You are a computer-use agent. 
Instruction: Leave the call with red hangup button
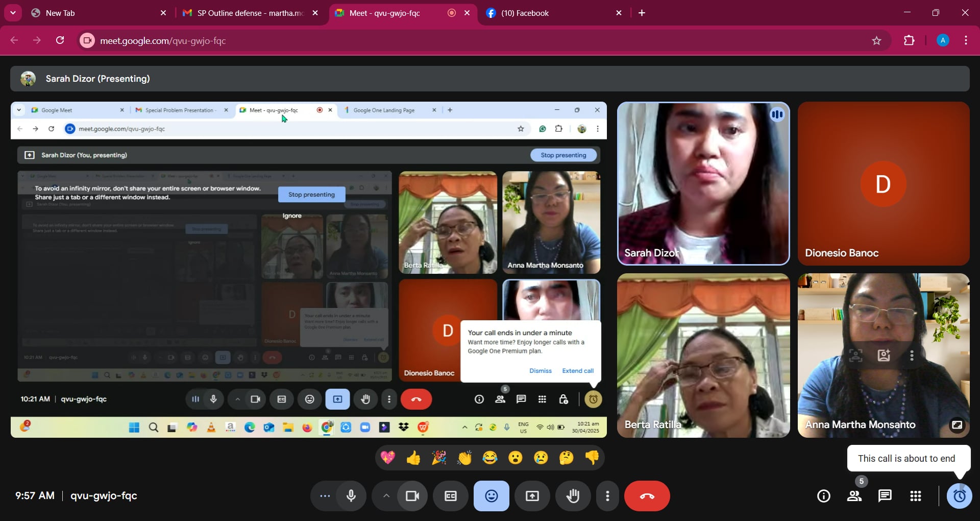click(647, 496)
